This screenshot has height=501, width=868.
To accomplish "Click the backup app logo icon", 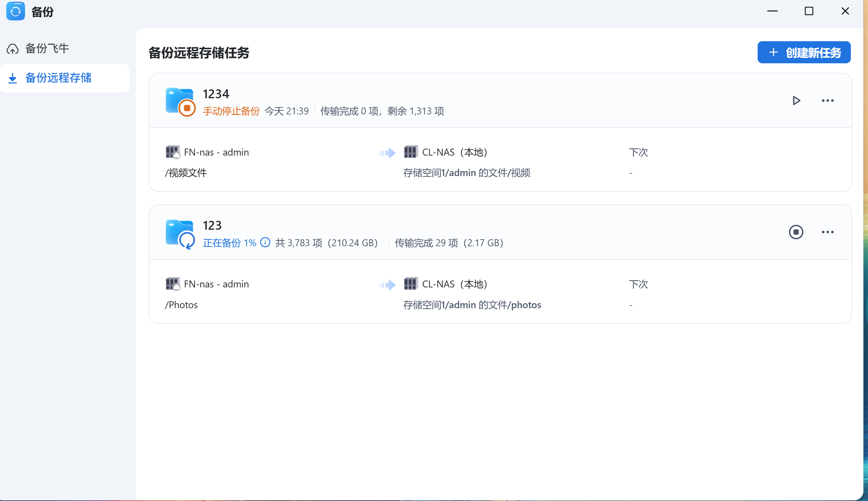I will (15, 11).
